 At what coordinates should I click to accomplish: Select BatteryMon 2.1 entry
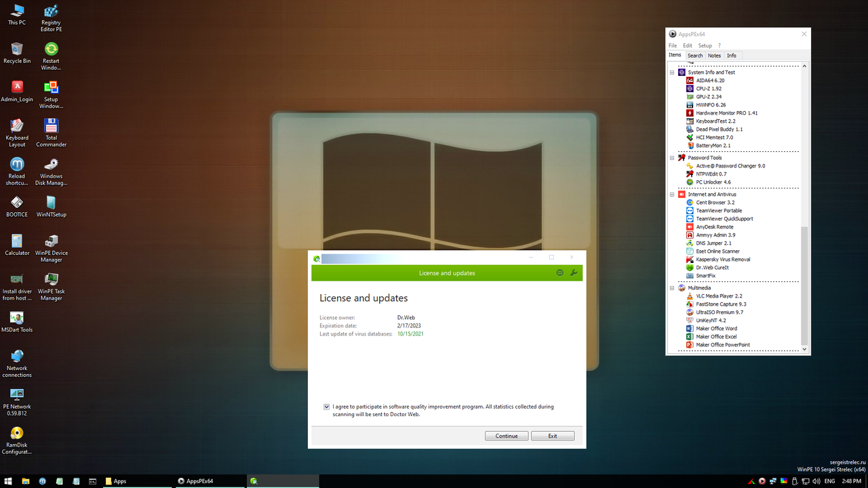pyautogui.click(x=708, y=145)
